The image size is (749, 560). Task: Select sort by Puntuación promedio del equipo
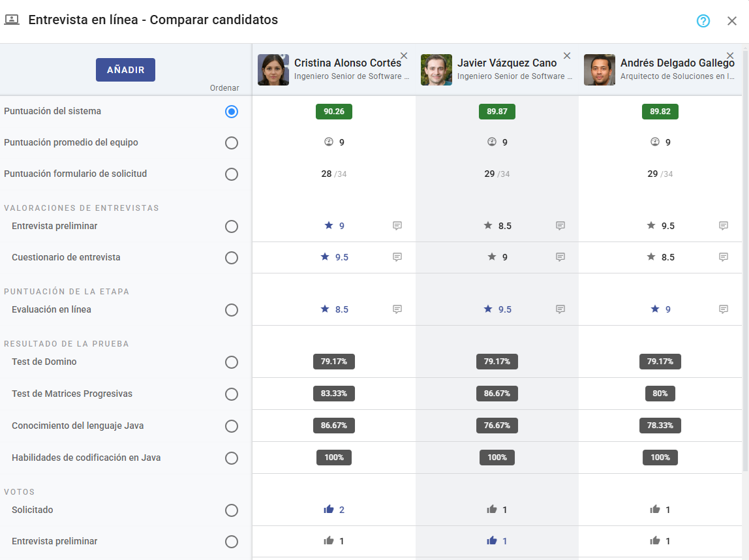[231, 143]
